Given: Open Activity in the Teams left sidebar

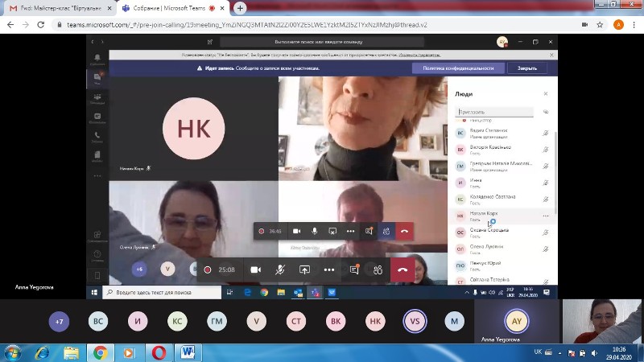Looking at the screenshot, I should (x=97, y=59).
